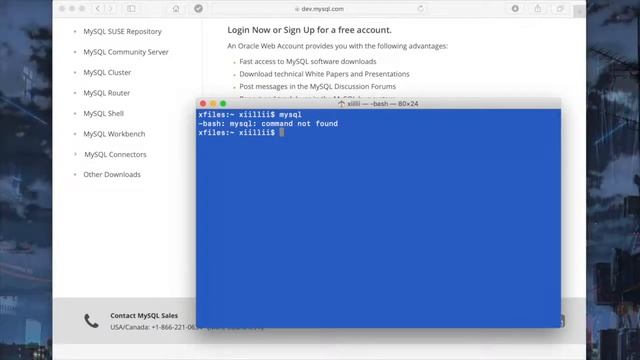
Task: Click the Login Now or Sign Up heading
Action: tap(309, 30)
